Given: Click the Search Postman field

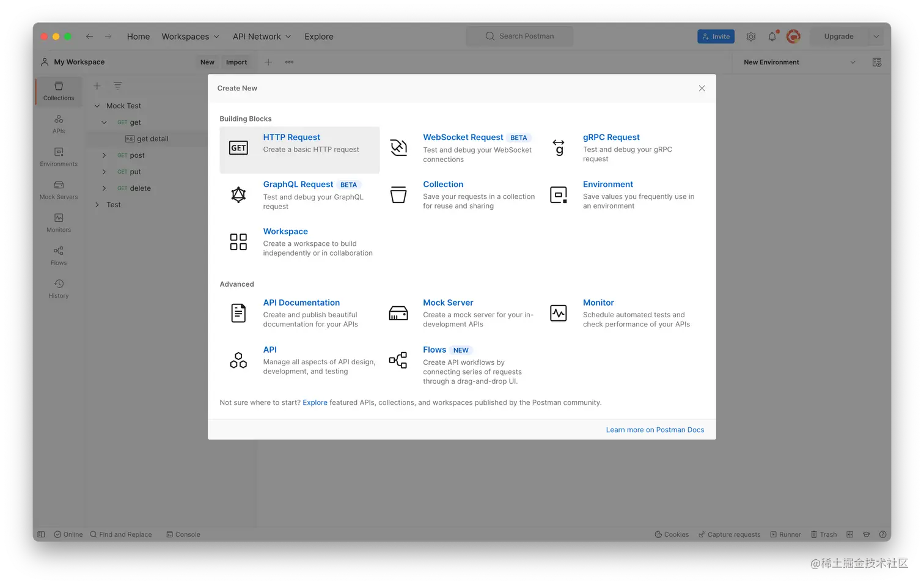Looking at the screenshot, I should [519, 36].
